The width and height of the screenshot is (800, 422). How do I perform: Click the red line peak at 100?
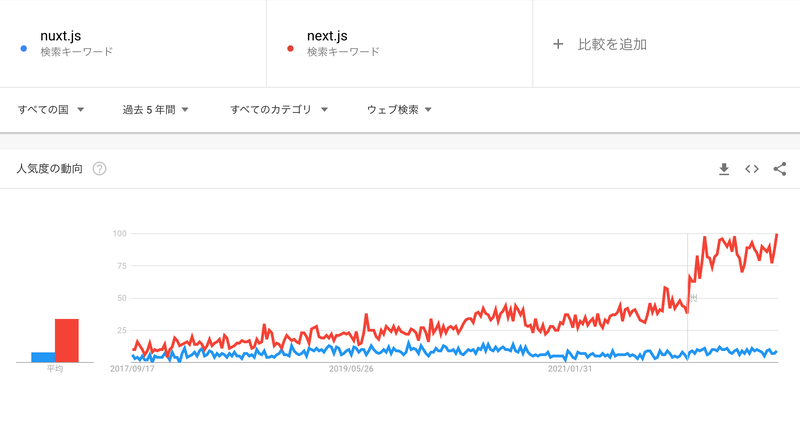(x=777, y=235)
